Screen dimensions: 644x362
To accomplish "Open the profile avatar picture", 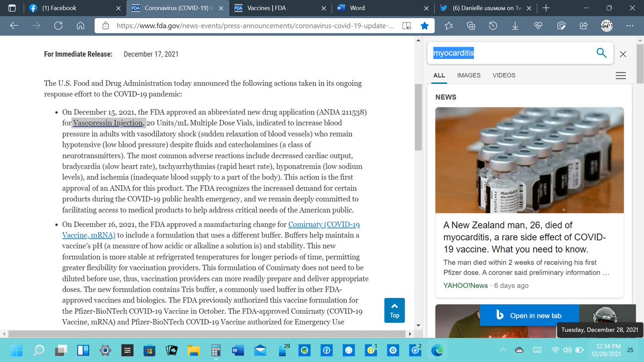I will point(606,25).
